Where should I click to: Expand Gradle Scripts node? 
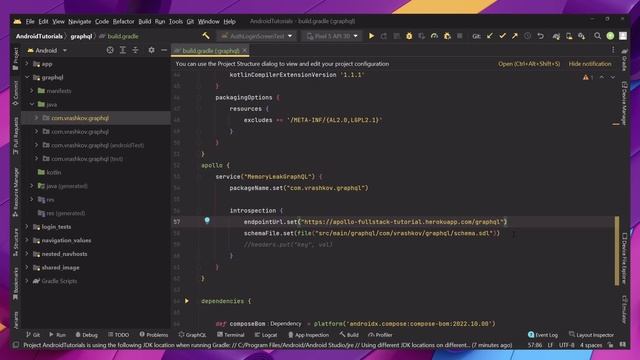coord(27,281)
